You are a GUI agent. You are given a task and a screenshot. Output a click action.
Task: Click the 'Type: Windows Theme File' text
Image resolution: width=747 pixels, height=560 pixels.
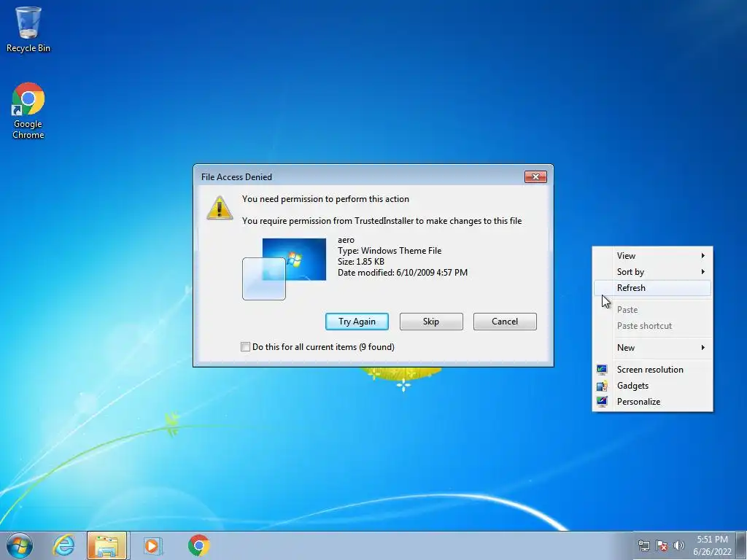click(390, 251)
